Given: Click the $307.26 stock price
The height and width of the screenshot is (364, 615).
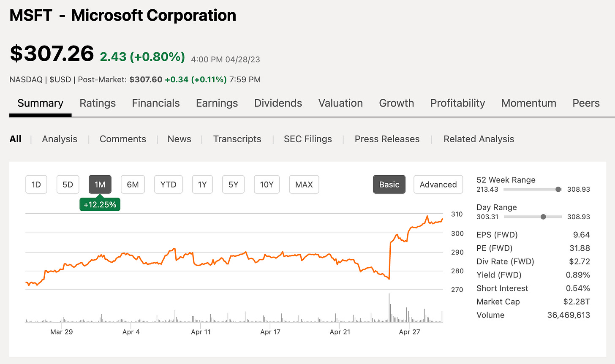Looking at the screenshot, I should click(x=52, y=54).
